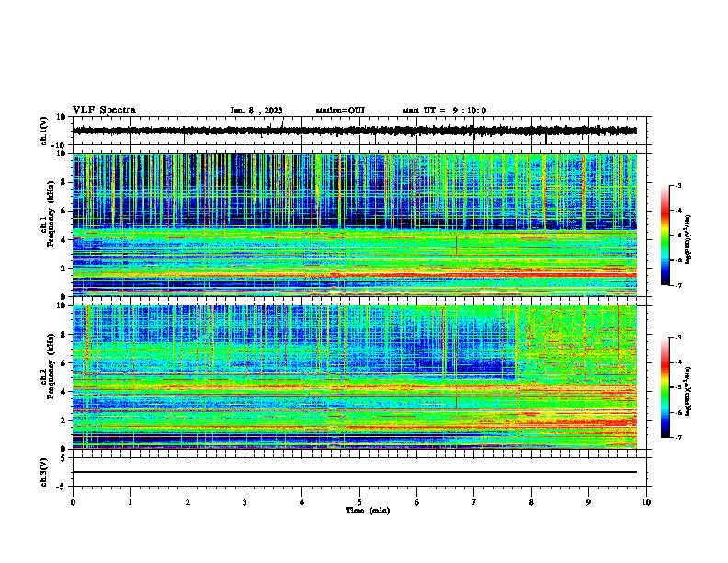Click the "2" kHz tick on ch.2 spectrogram axis
Image resolution: width=728 pixels, height=563 pixels.
click(x=64, y=420)
